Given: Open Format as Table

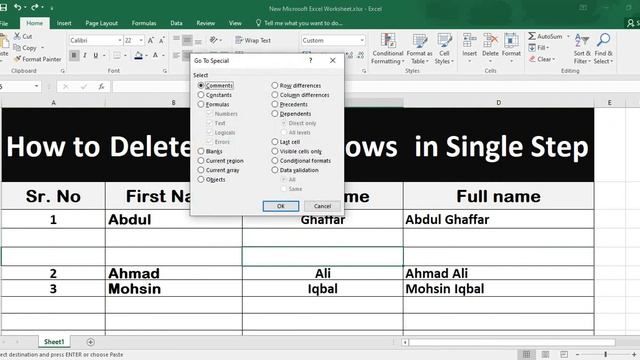Looking at the screenshot, I should click(x=420, y=49).
